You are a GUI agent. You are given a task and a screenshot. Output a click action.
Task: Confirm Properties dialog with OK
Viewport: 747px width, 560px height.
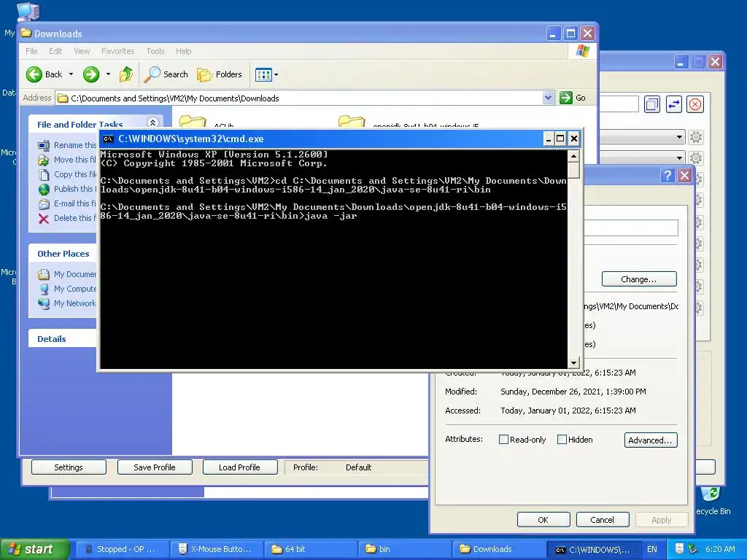tap(543, 519)
